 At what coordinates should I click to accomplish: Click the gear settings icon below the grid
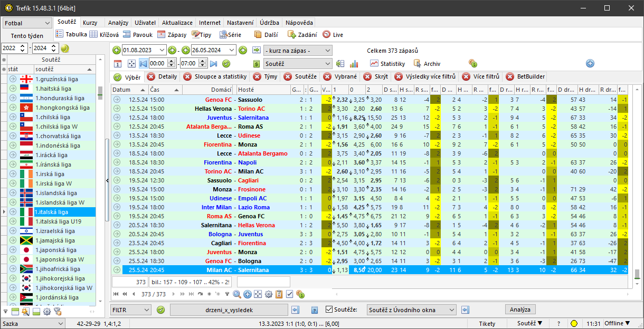click(x=269, y=294)
